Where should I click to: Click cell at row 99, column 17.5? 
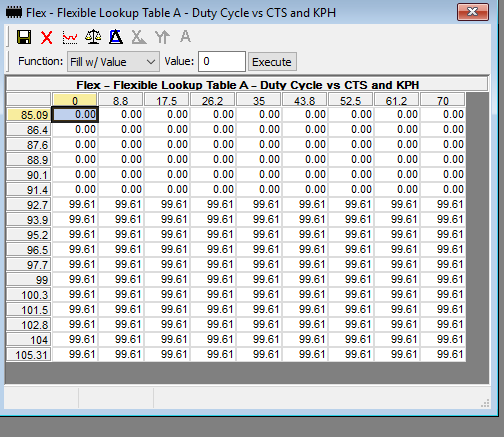(x=167, y=279)
